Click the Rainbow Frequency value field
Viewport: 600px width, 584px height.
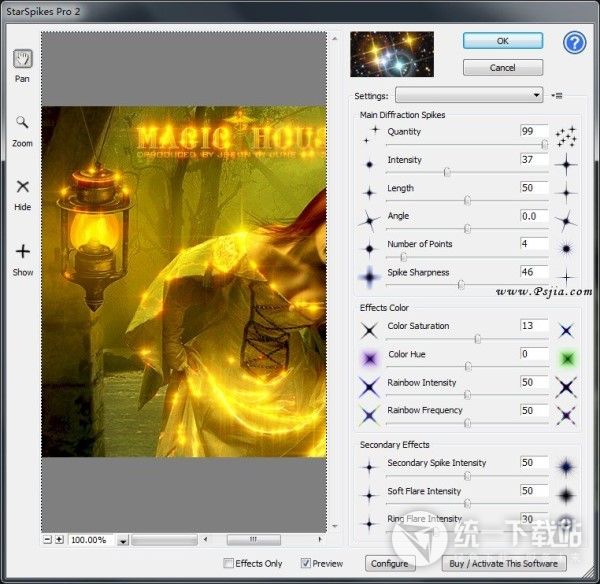point(534,410)
